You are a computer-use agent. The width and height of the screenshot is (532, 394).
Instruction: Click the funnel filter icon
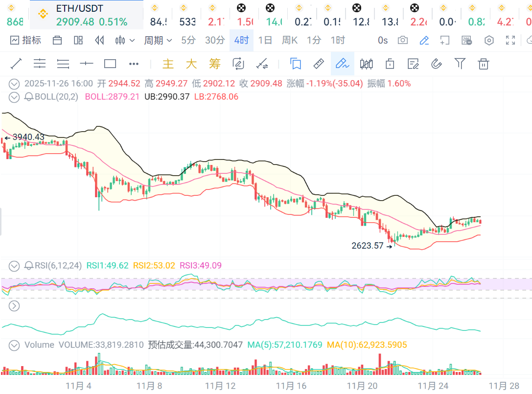click(460, 64)
